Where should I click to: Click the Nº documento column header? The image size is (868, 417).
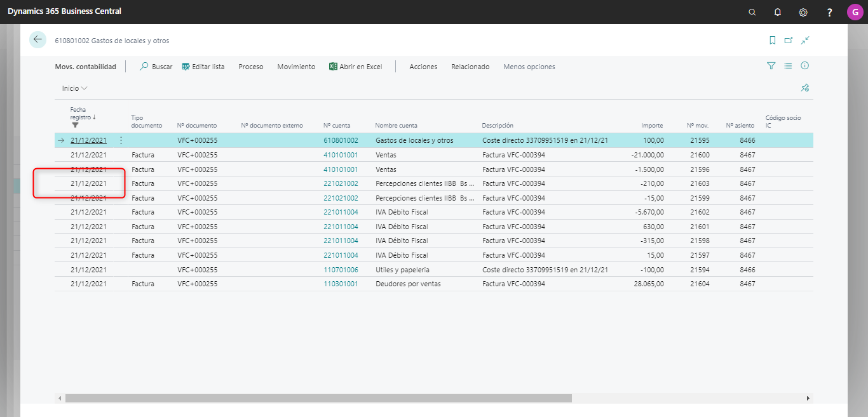click(x=197, y=126)
